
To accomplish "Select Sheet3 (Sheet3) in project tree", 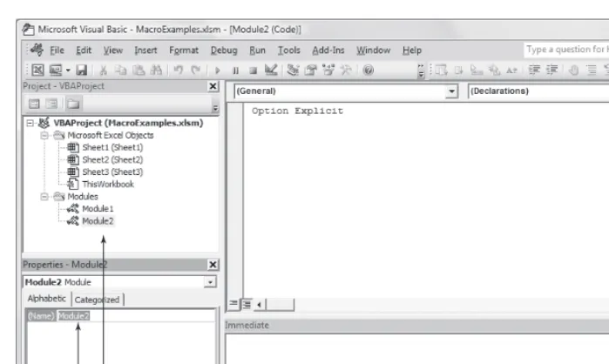I will click(x=112, y=172).
